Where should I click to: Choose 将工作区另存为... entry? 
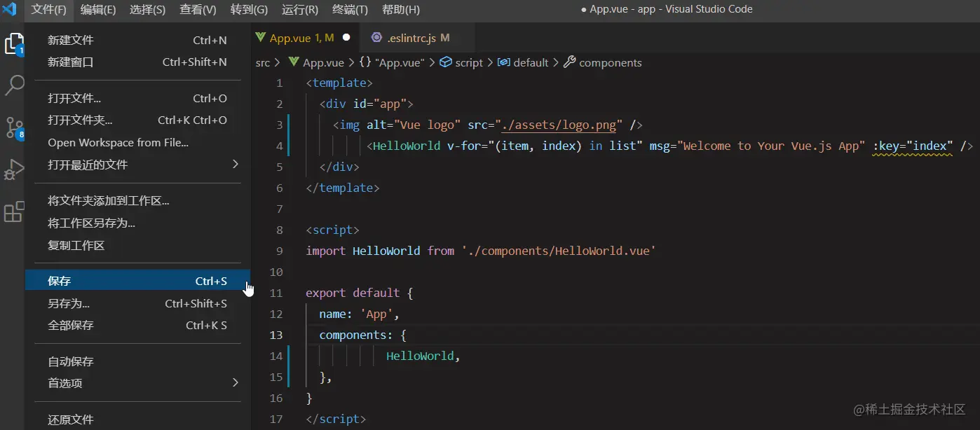[137, 223]
